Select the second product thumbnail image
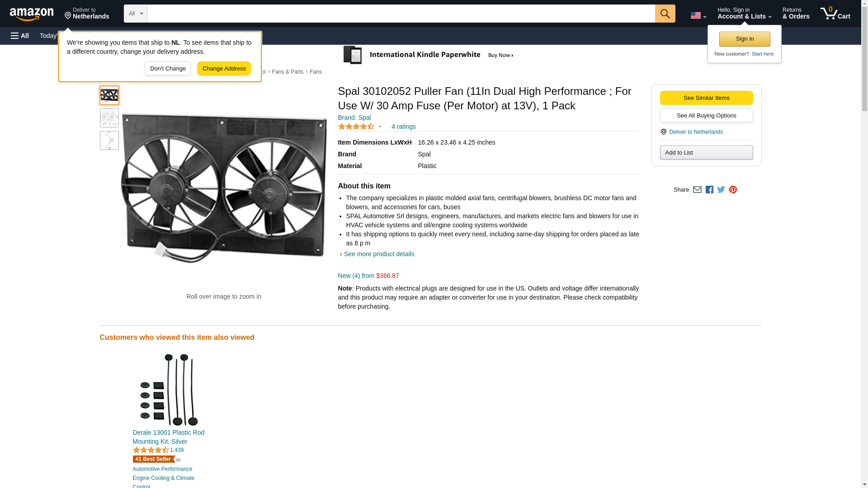Image resolution: width=868 pixels, height=488 pixels. (x=109, y=118)
